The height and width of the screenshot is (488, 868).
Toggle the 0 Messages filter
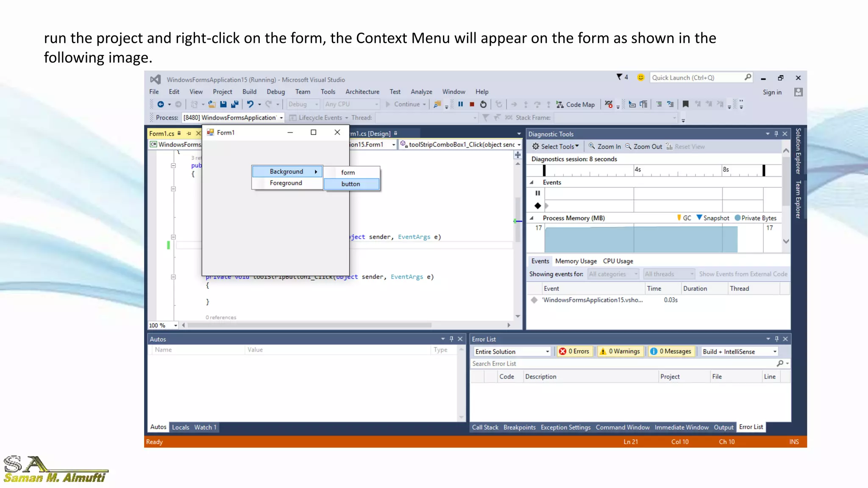(671, 351)
